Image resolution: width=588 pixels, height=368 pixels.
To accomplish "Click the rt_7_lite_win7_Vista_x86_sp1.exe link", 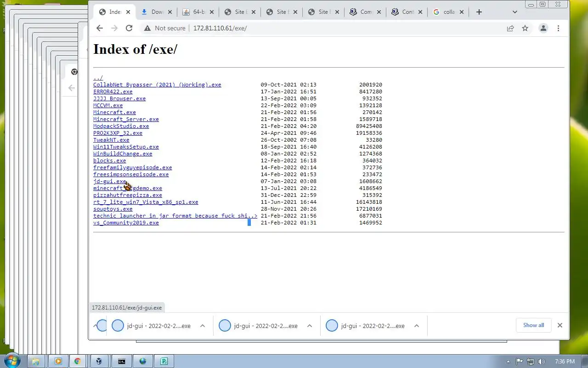I will 146,202.
